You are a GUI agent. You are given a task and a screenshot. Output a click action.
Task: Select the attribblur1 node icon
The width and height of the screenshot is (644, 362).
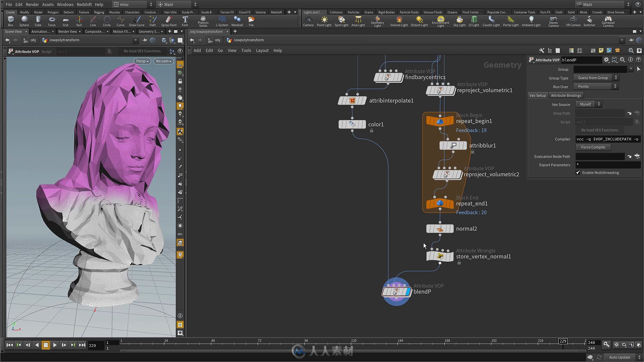(x=453, y=145)
